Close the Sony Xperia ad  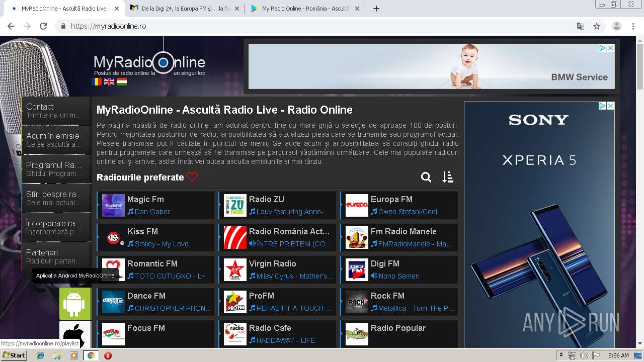pos(610,106)
